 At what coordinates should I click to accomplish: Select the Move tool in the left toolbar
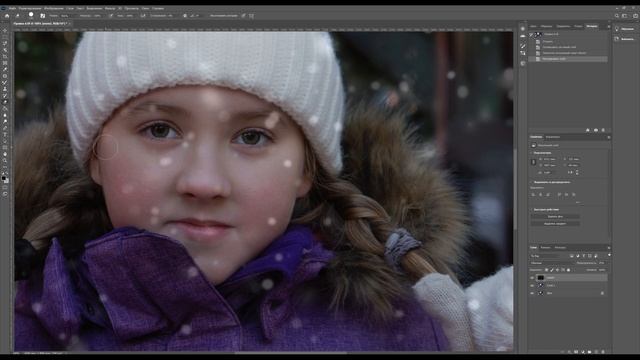[x=5, y=30]
